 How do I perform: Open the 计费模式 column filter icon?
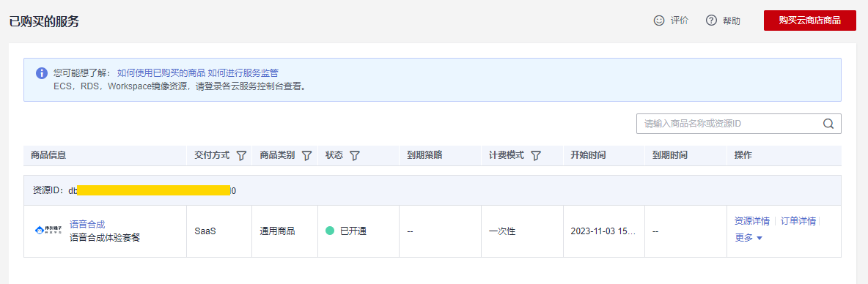click(x=535, y=156)
